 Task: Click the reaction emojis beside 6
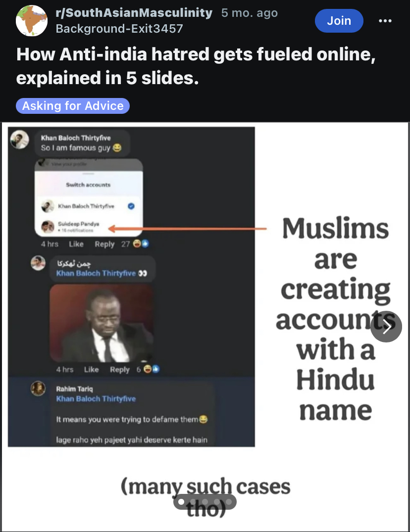tap(152, 369)
